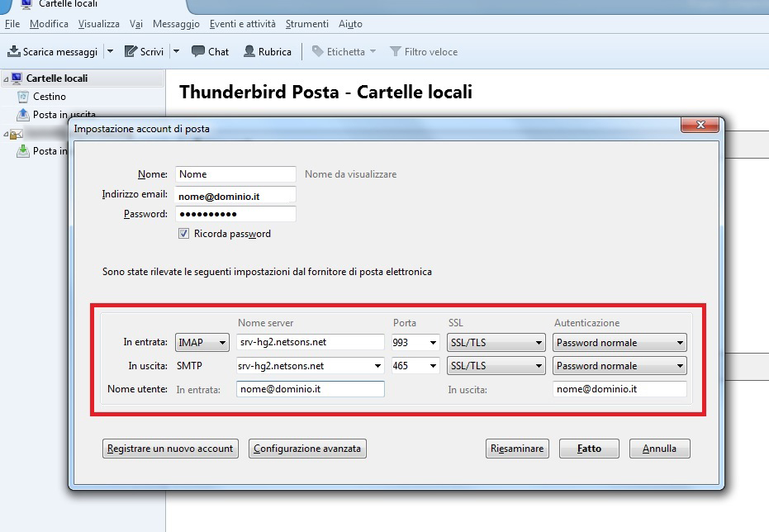Open the IMAP protocol dropdown
The image size is (769, 532).
tap(202, 343)
